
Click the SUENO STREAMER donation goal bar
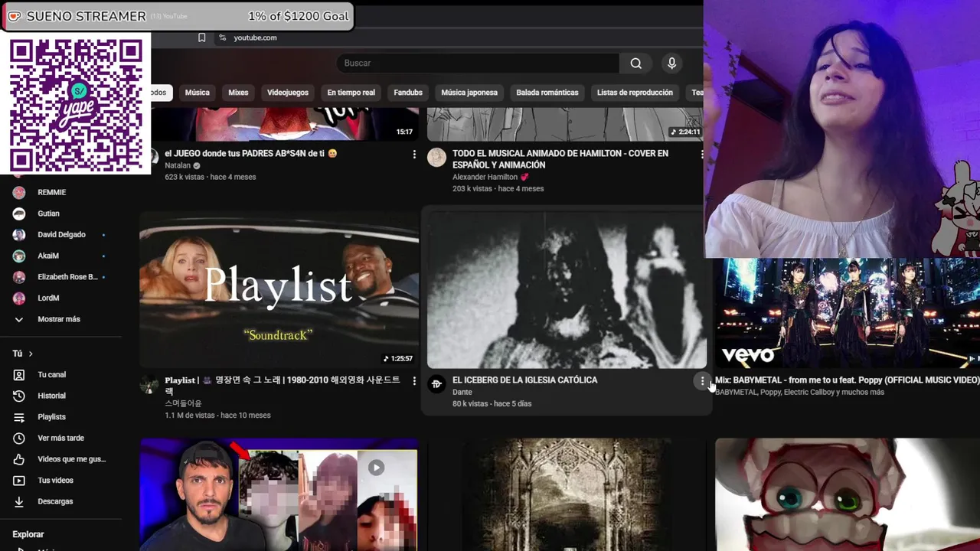(x=178, y=16)
